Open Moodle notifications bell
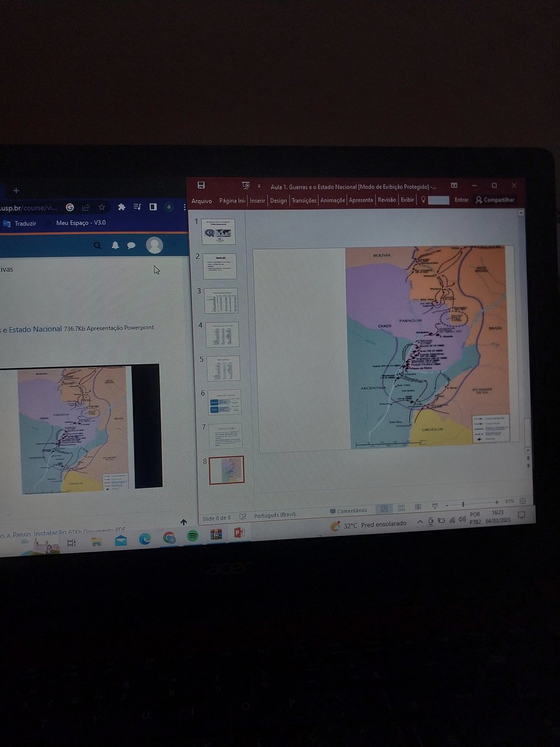The width and height of the screenshot is (560, 747). [115, 245]
